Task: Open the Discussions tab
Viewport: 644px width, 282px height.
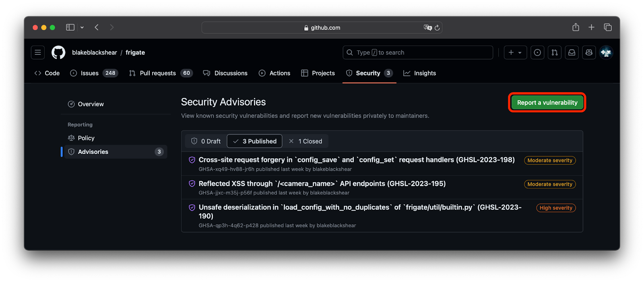Action: pos(225,73)
